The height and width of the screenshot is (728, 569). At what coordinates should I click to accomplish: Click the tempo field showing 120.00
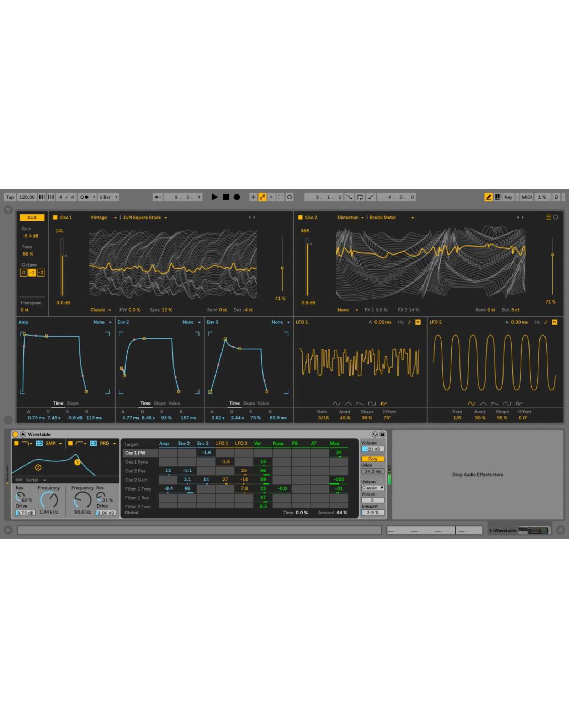pyautogui.click(x=27, y=197)
